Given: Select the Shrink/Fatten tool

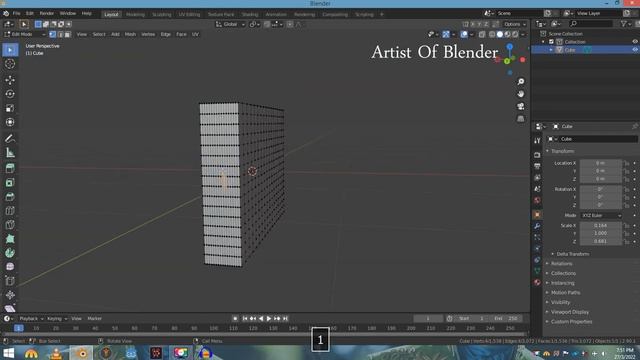Looking at the screenshot, I should pyautogui.click(x=10, y=295).
